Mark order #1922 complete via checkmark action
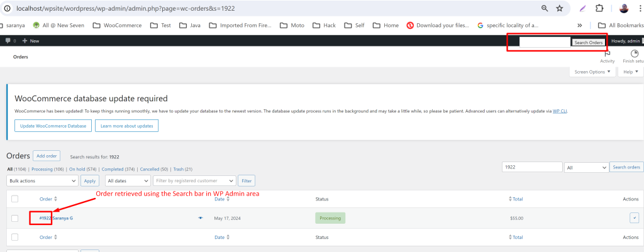 [634, 218]
